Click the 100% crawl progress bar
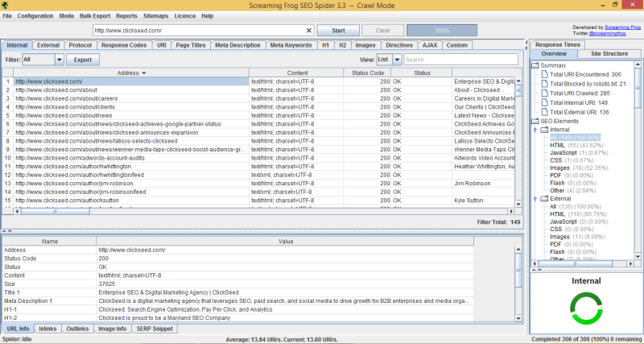Image resolution: width=644 pixels, height=344 pixels. (442, 30)
